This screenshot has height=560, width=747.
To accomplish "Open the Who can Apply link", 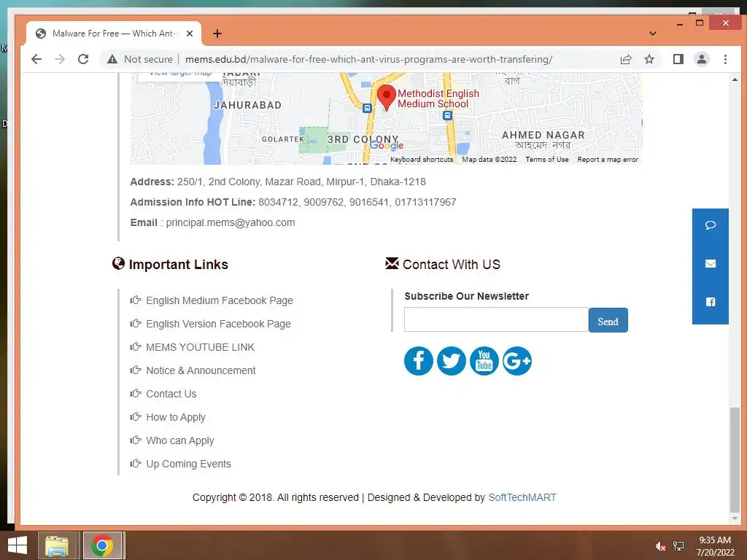I will pyautogui.click(x=179, y=440).
